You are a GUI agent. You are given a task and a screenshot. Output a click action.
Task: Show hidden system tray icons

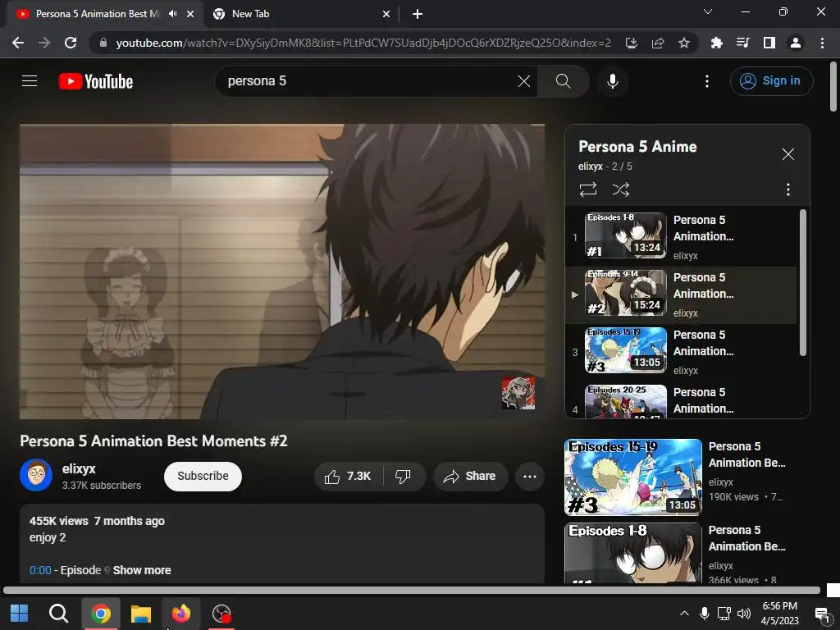(x=684, y=614)
